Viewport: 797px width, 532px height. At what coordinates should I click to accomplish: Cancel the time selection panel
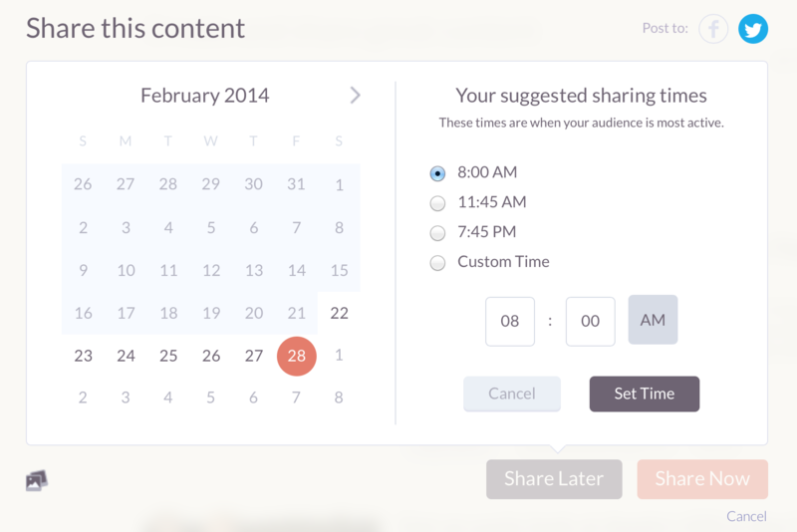(x=512, y=394)
